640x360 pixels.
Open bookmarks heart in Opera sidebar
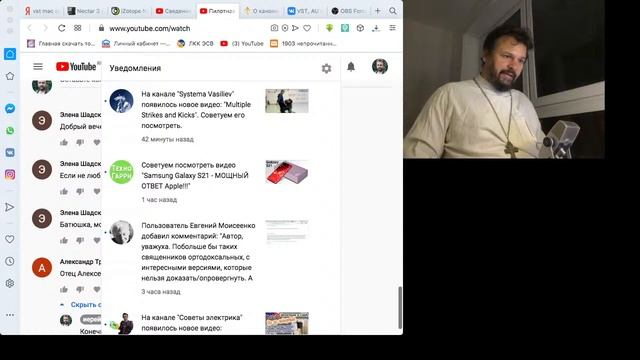[10, 239]
